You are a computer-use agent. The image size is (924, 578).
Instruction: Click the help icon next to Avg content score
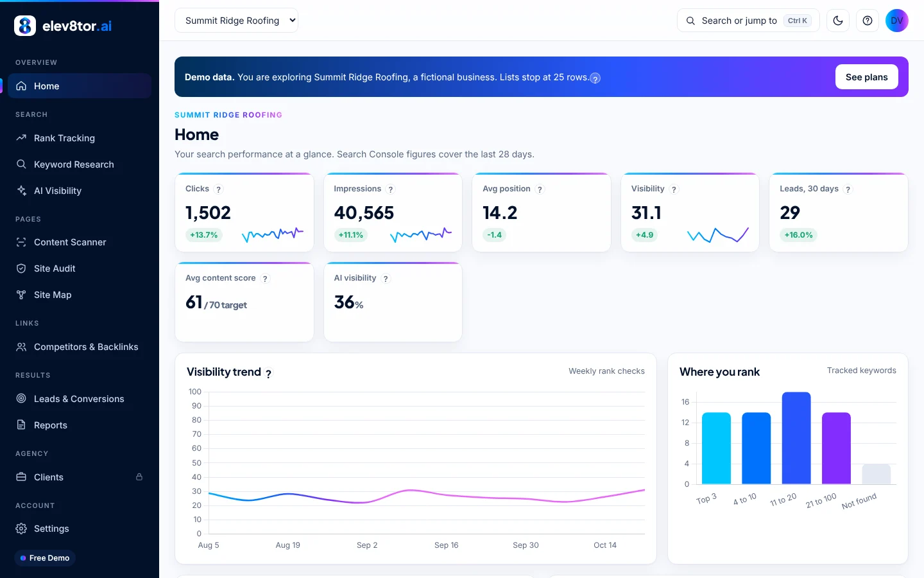coord(265,279)
